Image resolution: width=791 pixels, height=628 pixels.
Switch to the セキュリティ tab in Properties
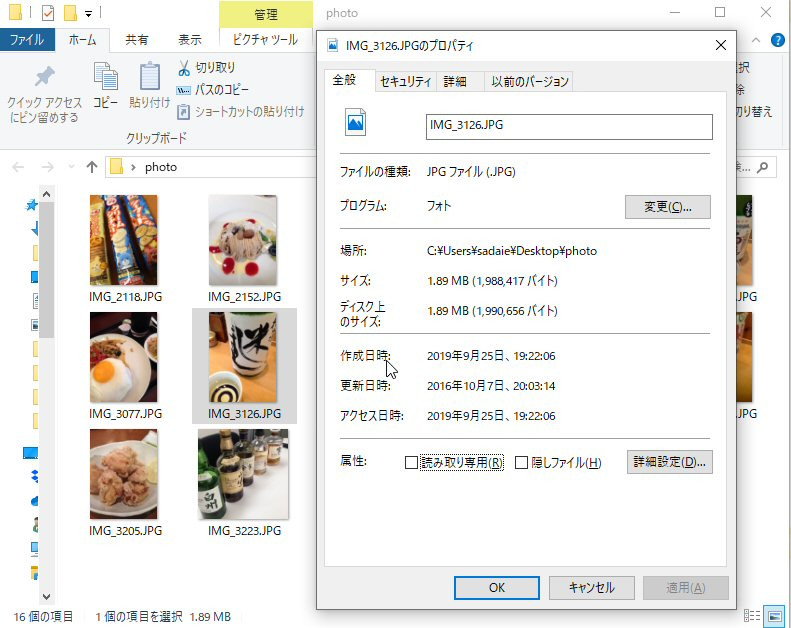tap(406, 82)
